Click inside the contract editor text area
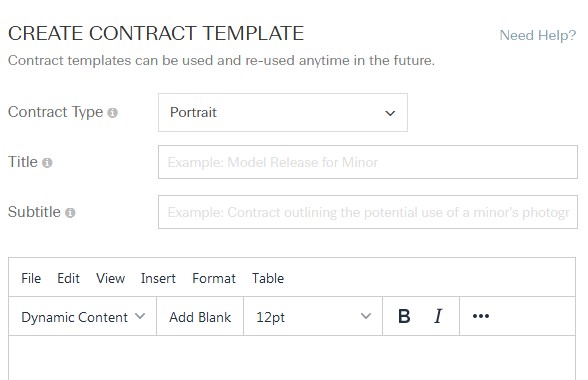This screenshot has height=380, width=588. [x=292, y=357]
